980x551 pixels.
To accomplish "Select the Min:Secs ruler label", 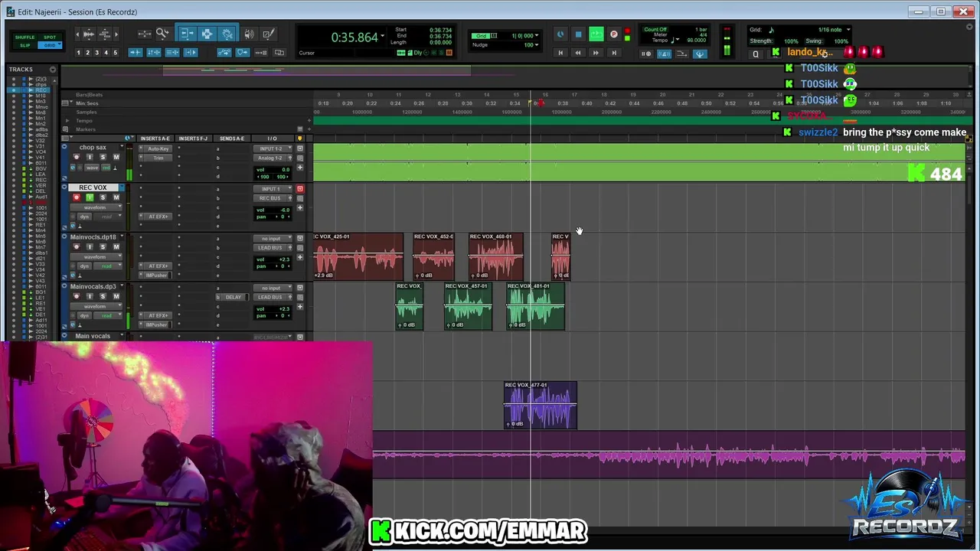I will coord(87,103).
